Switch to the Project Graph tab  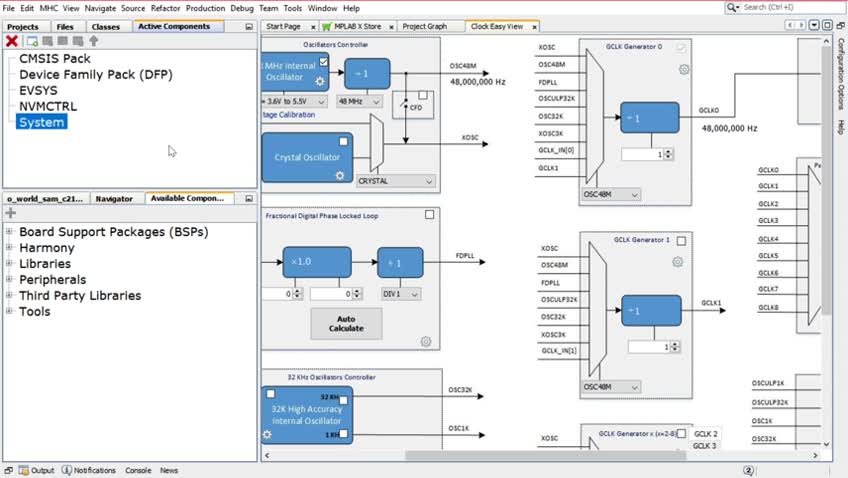424,26
